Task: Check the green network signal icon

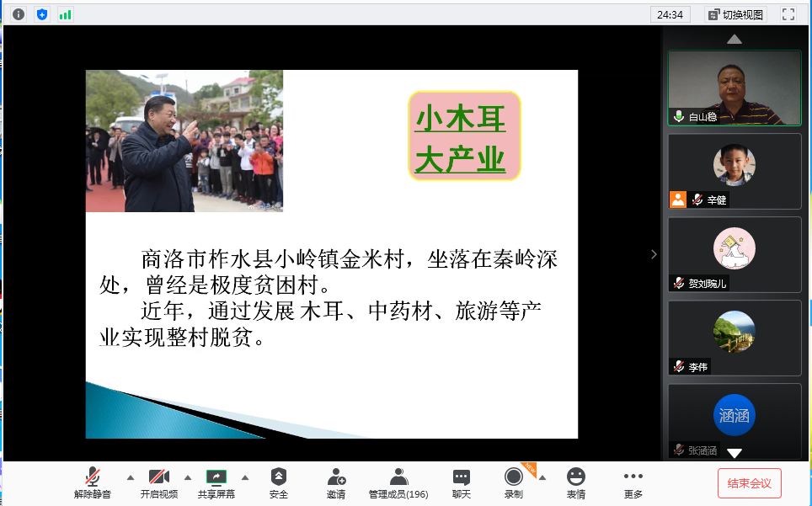Action: pyautogui.click(x=65, y=14)
